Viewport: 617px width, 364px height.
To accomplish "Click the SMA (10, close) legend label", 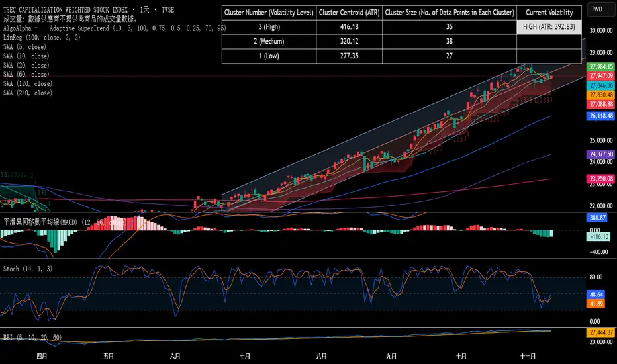I will point(26,56).
